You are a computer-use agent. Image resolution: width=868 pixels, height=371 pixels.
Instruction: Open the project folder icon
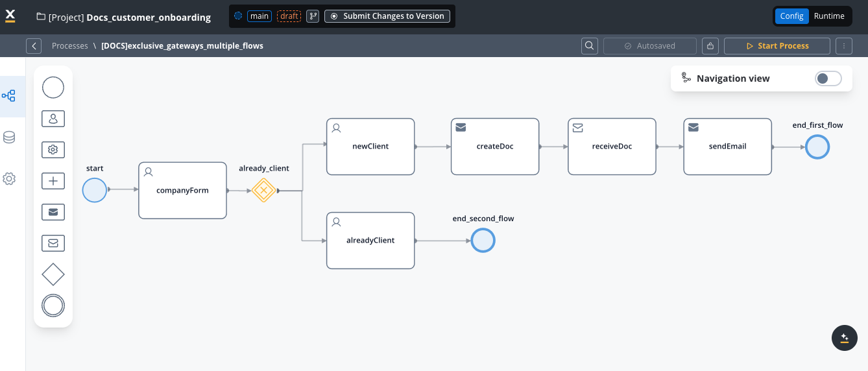41,17
